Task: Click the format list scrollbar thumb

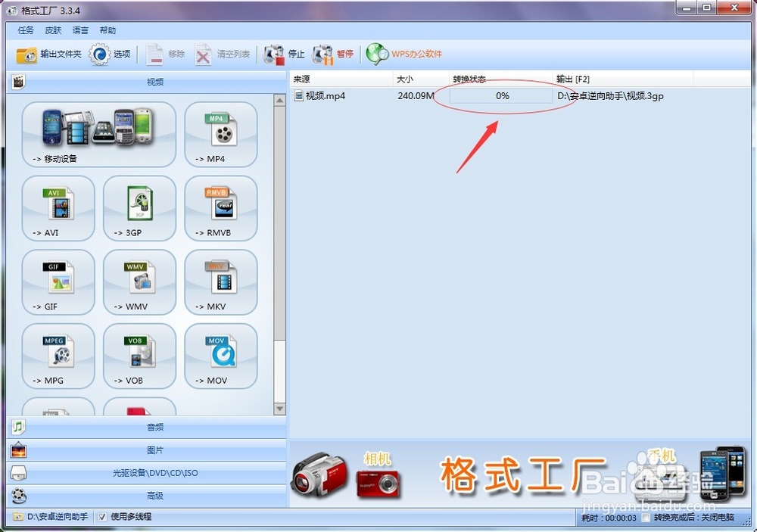Action: coord(279,222)
